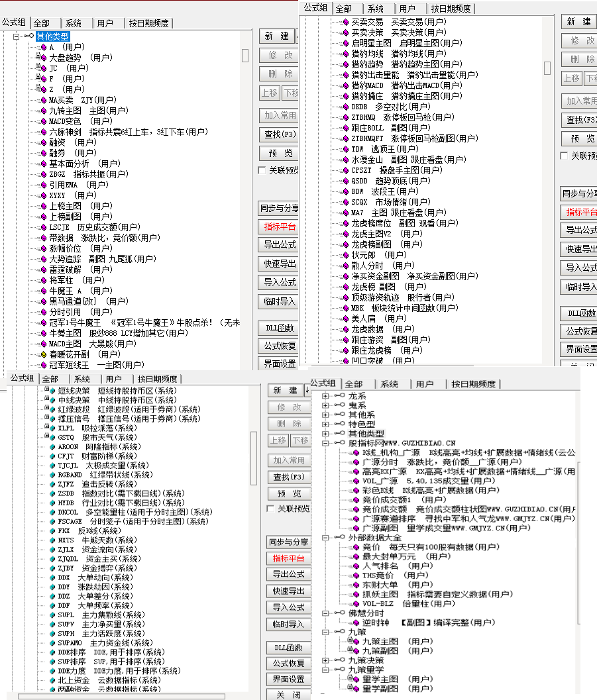The width and height of the screenshot is (597, 700).
Task: Click the icon before 水漫金山 副图 跟庄看盘
Action: pos(346,160)
